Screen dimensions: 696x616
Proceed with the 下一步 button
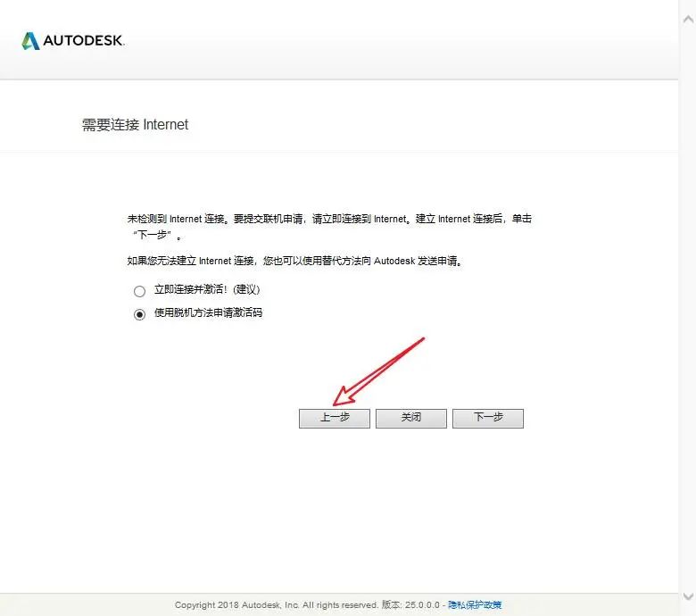click(x=488, y=419)
